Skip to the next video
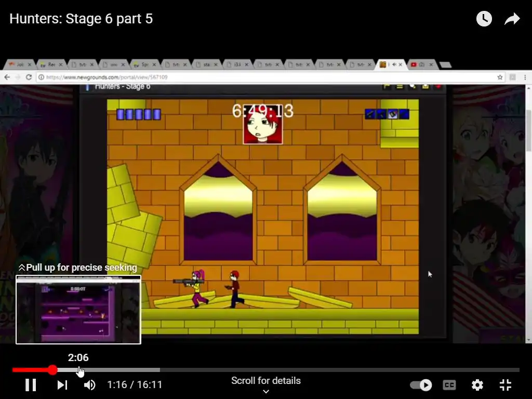Image resolution: width=532 pixels, height=399 pixels. pos(62,385)
